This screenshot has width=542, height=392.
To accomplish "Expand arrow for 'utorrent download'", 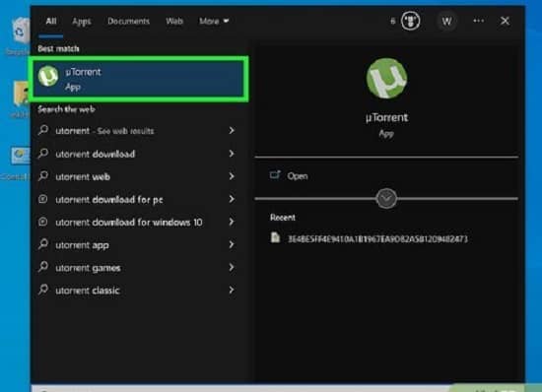I will (x=232, y=154).
